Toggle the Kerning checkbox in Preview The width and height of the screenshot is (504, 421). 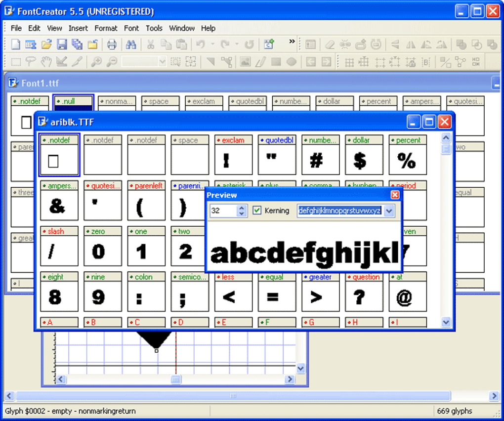click(x=257, y=210)
